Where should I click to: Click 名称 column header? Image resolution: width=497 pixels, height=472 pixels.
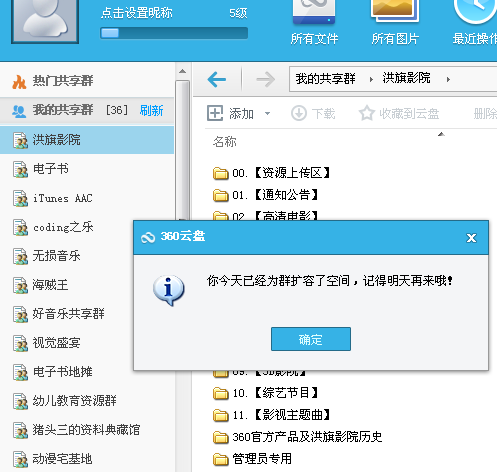pos(225,142)
